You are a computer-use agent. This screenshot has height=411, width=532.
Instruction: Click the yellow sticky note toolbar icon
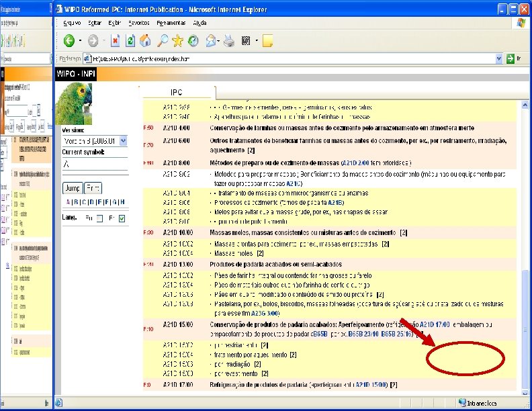[x=267, y=41]
